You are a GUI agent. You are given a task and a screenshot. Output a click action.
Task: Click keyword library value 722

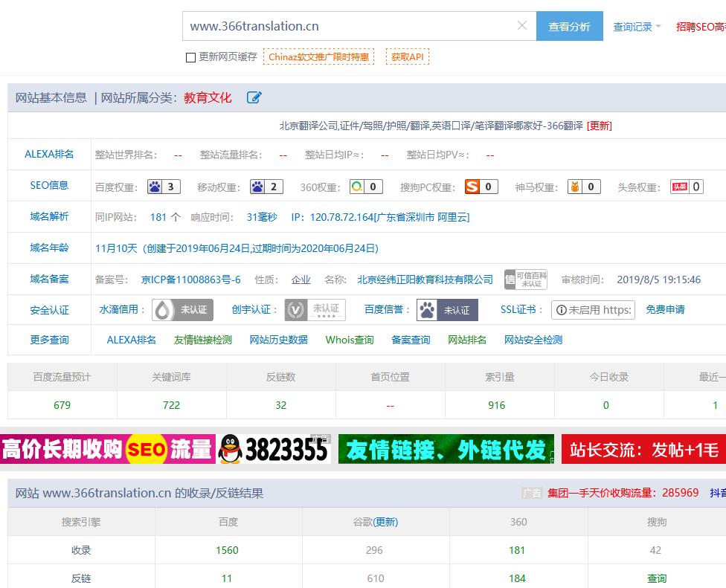171,405
